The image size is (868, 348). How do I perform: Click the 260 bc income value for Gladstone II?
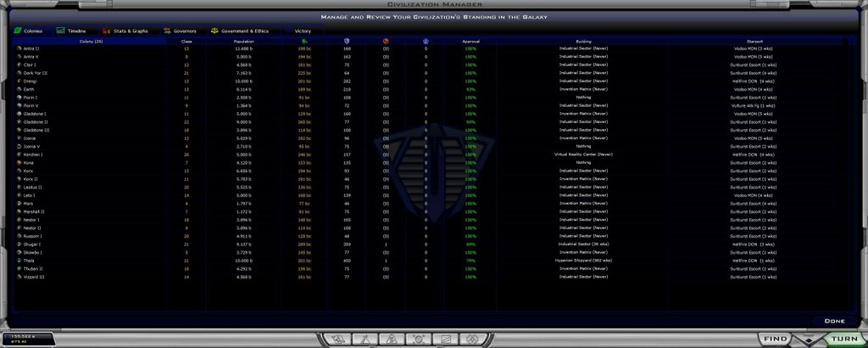point(303,122)
